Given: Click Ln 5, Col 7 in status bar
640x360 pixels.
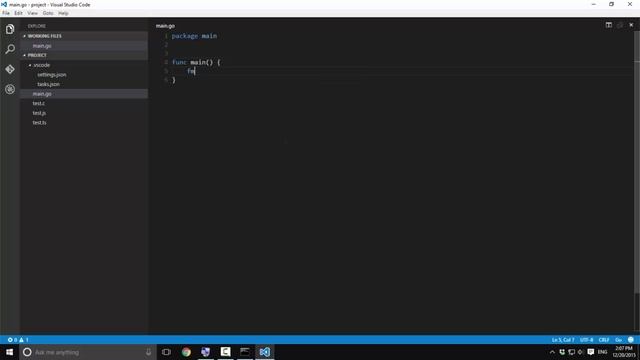Looking at the screenshot, I should coord(563,340).
